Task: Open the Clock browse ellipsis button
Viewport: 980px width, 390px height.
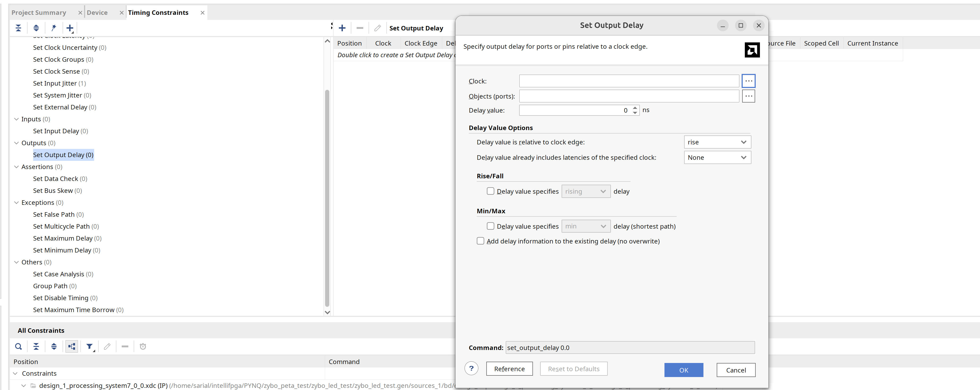Action: [748, 81]
